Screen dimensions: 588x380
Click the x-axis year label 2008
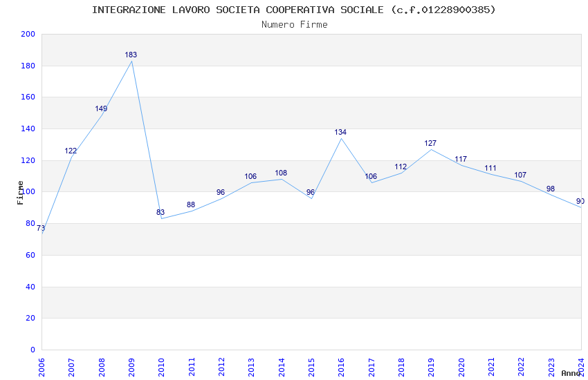click(x=102, y=368)
